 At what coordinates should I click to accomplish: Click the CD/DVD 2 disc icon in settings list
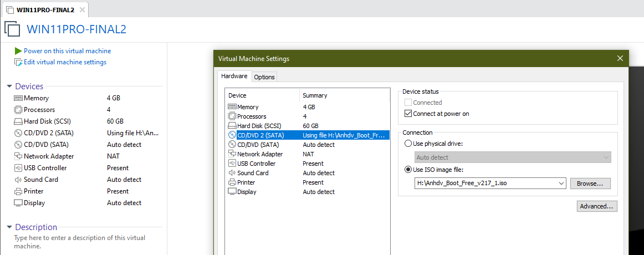coord(232,135)
